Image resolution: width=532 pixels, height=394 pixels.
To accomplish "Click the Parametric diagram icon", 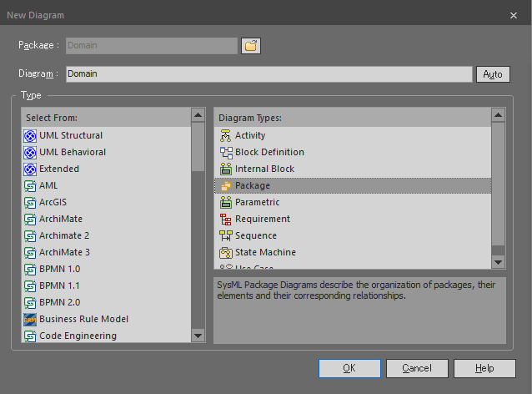I will 226,203.
